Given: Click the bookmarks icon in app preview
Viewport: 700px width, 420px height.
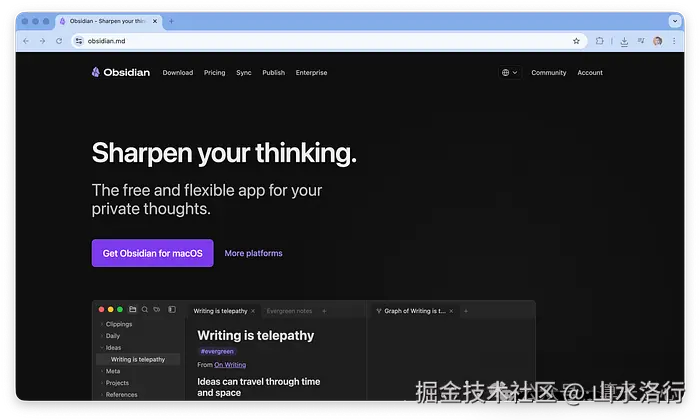Looking at the screenshot, I should tap(157, 309).
